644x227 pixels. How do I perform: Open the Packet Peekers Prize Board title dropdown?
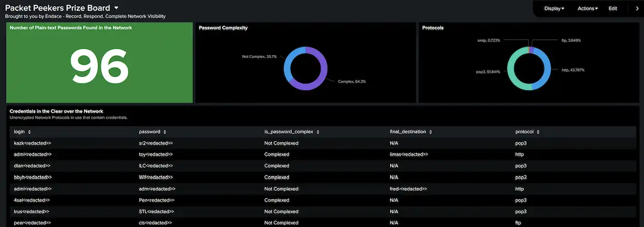pos(116,8)
